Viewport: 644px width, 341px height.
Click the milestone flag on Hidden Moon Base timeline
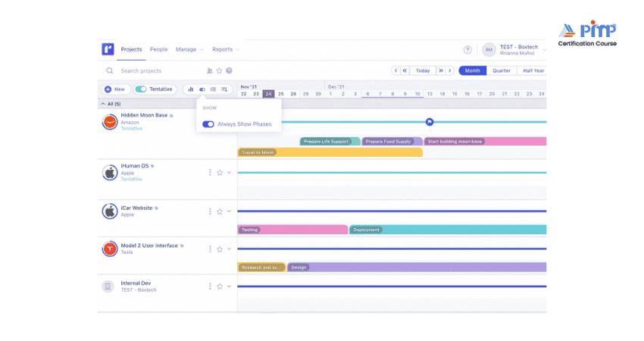(x=430, y=121)
